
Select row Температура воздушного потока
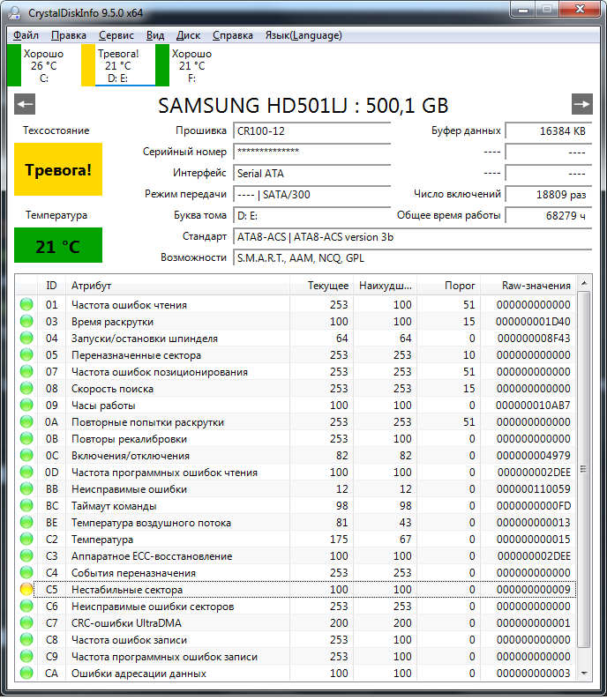click(x=296, y=522)
